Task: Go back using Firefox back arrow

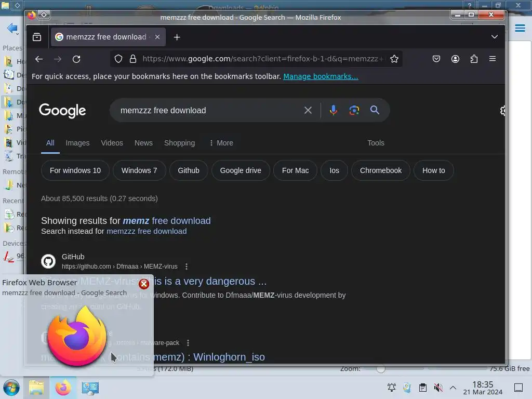Action: 39,59
